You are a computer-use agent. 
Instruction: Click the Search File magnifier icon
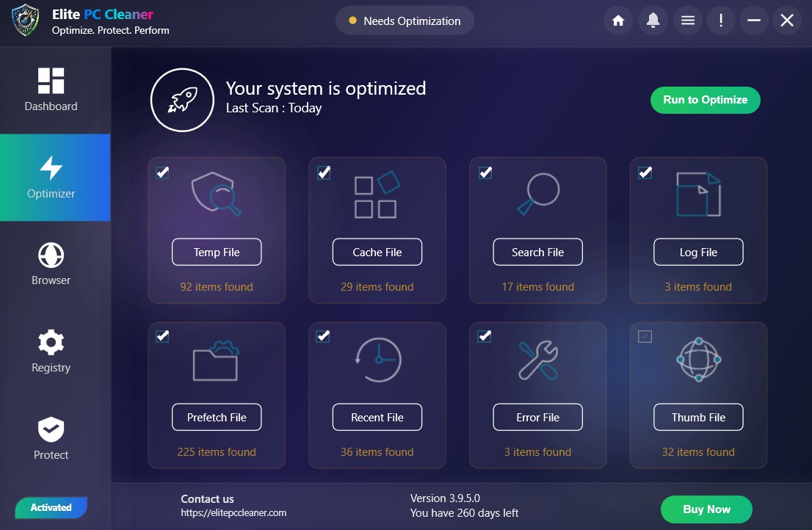click(539, 194)
